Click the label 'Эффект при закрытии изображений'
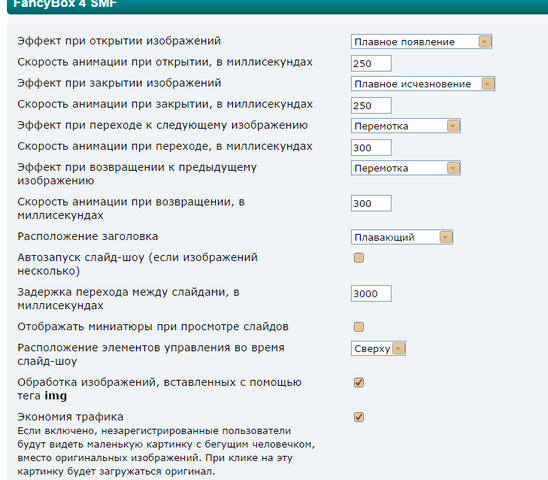 click(x=119, y=83)
